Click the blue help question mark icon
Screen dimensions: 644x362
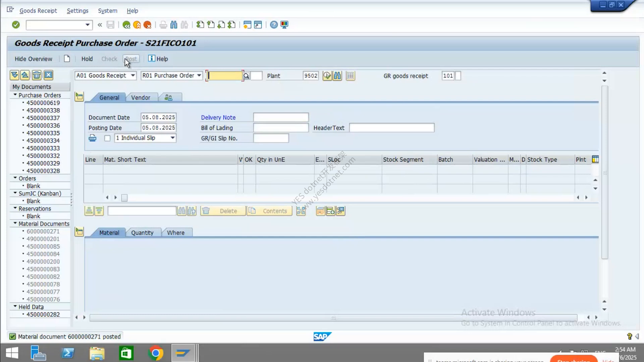[x=274, y=25]
